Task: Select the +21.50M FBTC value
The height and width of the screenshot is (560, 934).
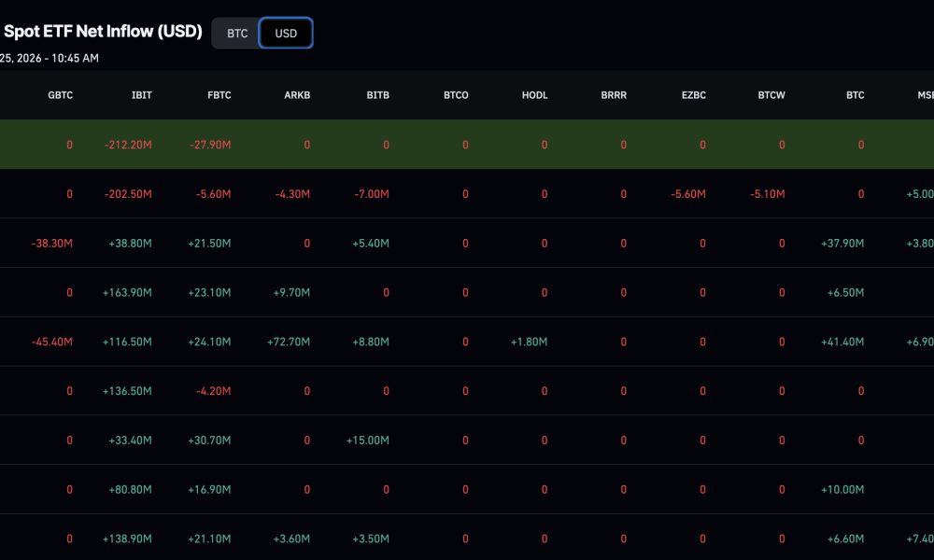Action: click(x=209, y=244)
